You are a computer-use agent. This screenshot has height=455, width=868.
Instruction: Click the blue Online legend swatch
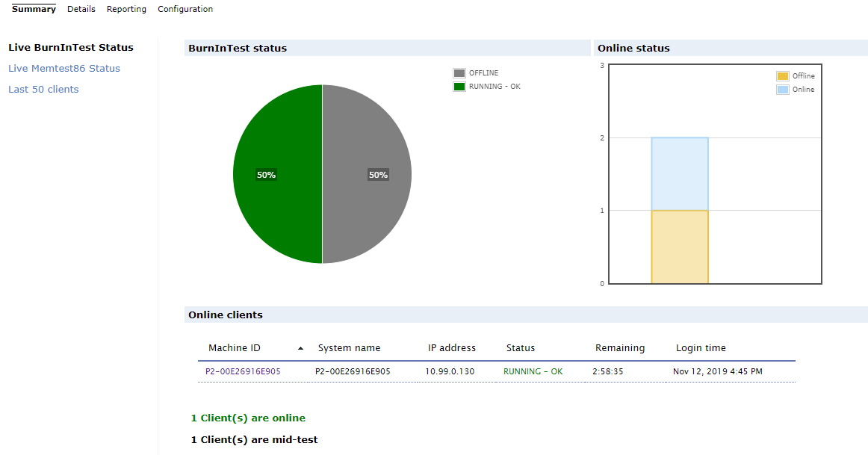coord(782,89)
